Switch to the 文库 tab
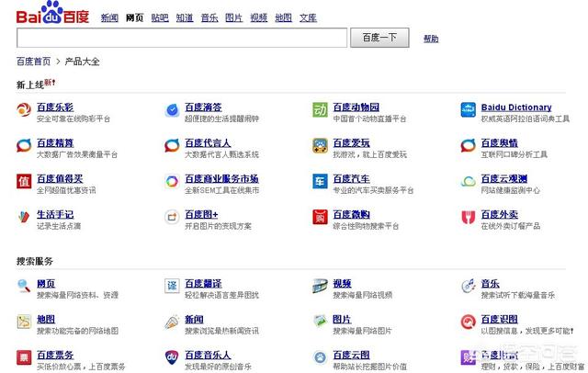 [308, 17]
